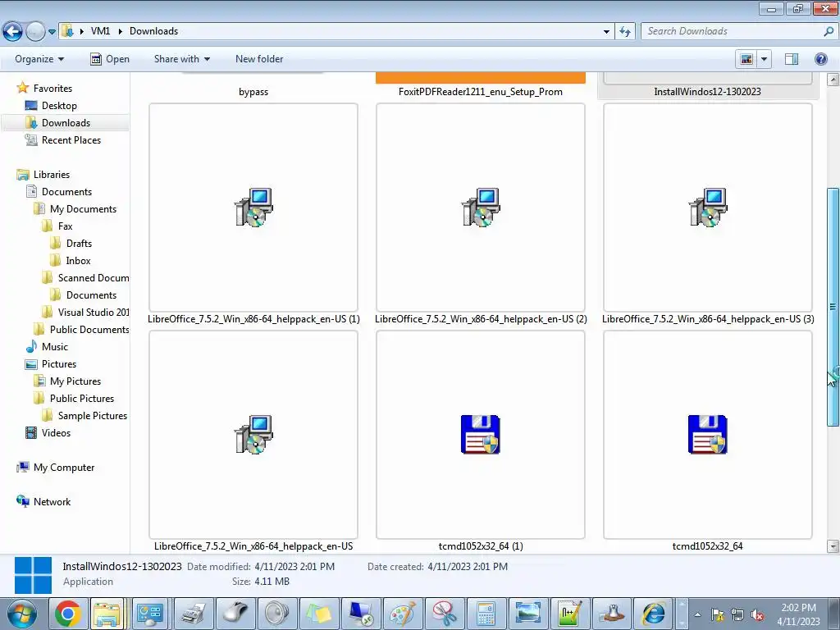This screenshot has width=840, height=630.
Task: Click the Back navigation arrow
Action: (x=12, y=31)
